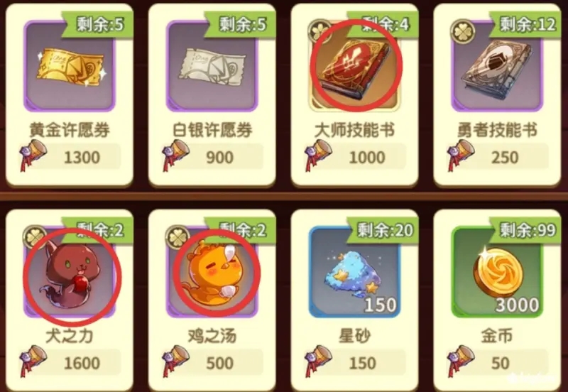Viewport: 568px width, 392px height.
Task: Select the golden wish ticket item icon
Action: (70, 66)
